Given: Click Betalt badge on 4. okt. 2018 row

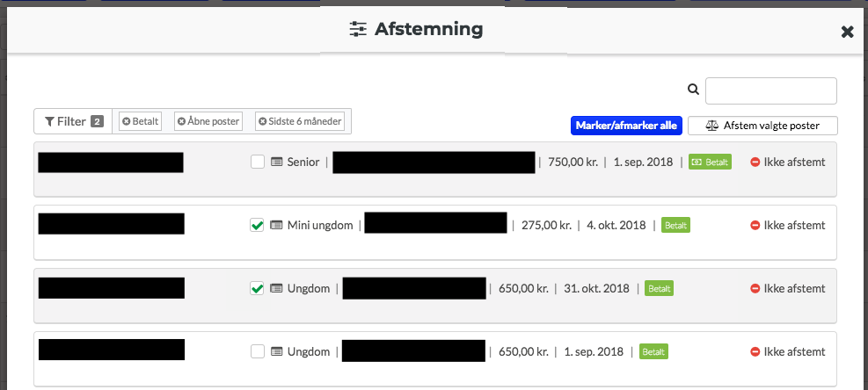Looking at the screenshot, I should coord(676,225).
